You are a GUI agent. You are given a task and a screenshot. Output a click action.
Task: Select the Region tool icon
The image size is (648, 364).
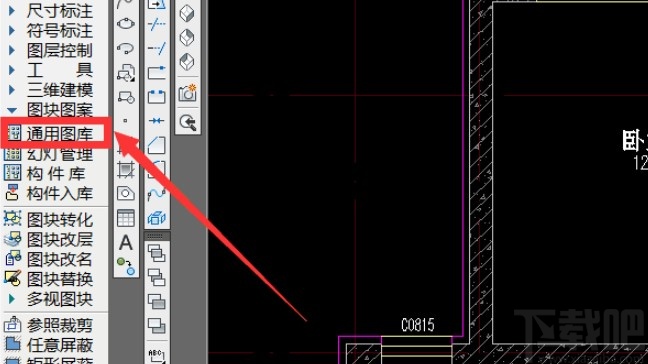point(126,193)
